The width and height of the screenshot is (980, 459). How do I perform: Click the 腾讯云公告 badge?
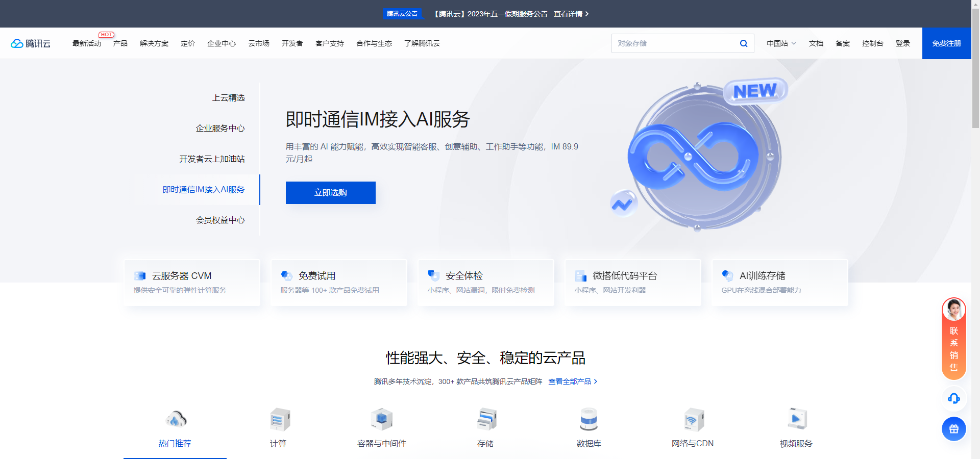click(x=402, y=14)
